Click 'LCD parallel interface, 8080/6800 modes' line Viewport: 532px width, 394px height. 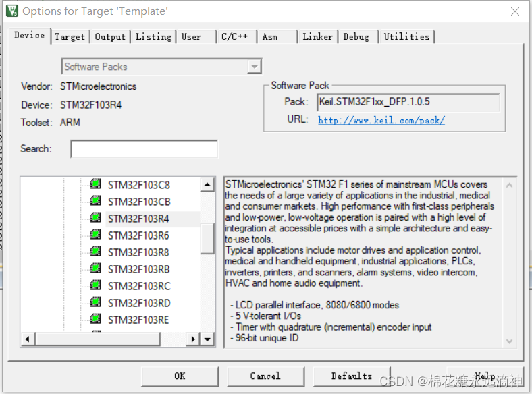[x=315, y=305]
